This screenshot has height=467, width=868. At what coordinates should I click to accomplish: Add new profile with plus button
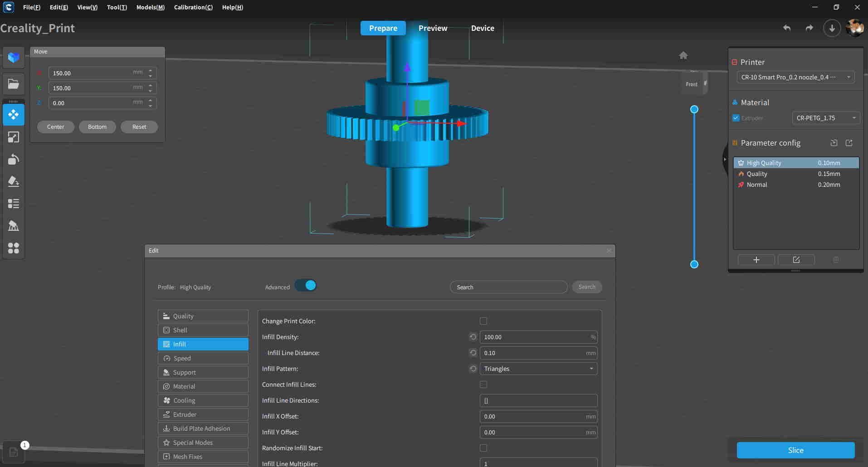pyautogui.click(x=756, y=260)
